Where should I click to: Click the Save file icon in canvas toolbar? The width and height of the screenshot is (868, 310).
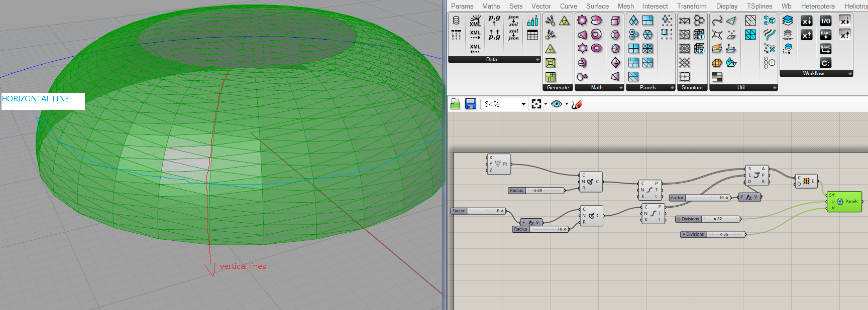(470, 104)
